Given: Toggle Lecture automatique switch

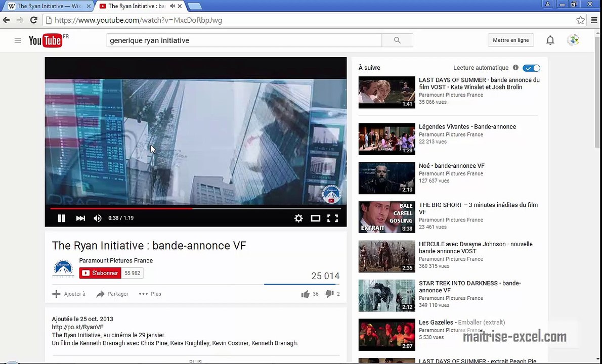Looking at the screenshot, I should click(531, 68).
